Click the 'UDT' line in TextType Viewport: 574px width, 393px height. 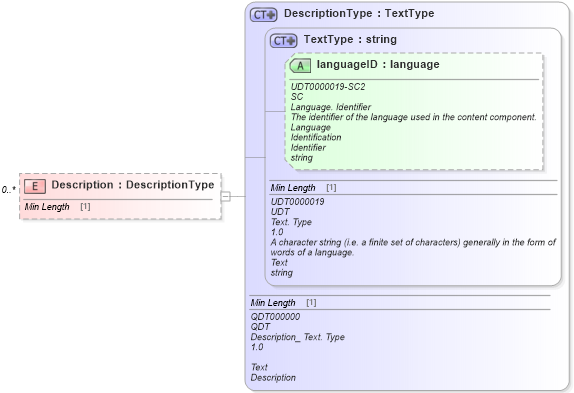pos(280,212)
